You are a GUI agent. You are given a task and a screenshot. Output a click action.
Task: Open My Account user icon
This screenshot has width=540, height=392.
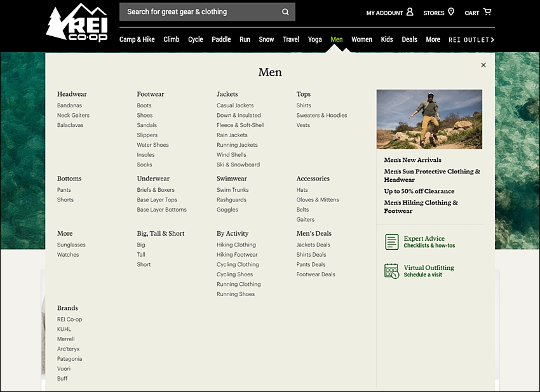coord(410,11)
